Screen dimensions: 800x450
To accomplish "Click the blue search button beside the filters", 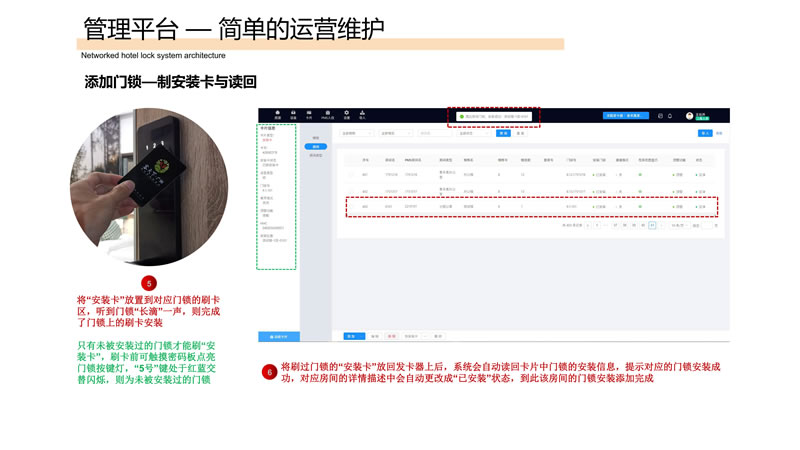I will [x=503, y=133].
